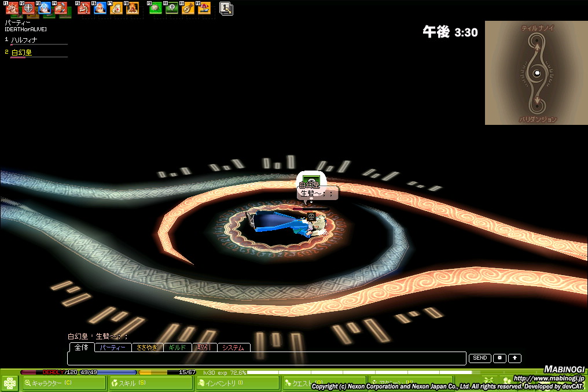The height and width of the screenshot is (392, 588).
Task: Switch to the パーティー chat tab
Action: coord(113,348)
